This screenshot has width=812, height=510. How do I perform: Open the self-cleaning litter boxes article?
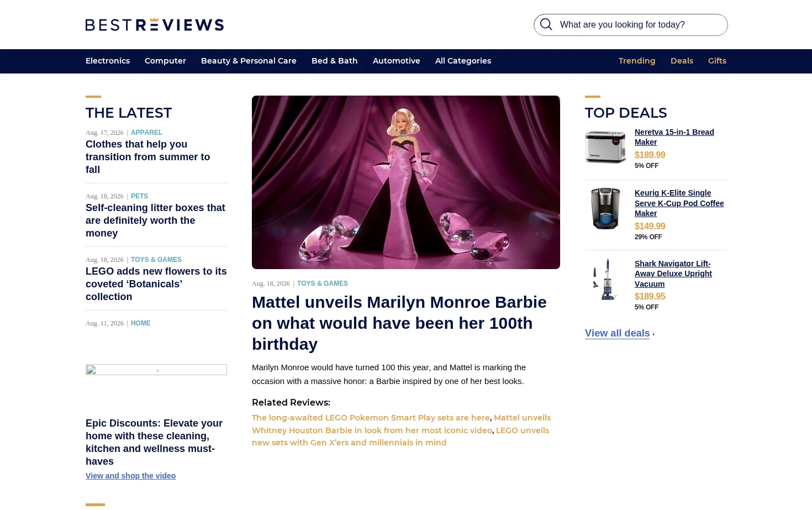(x=155, y=220)
